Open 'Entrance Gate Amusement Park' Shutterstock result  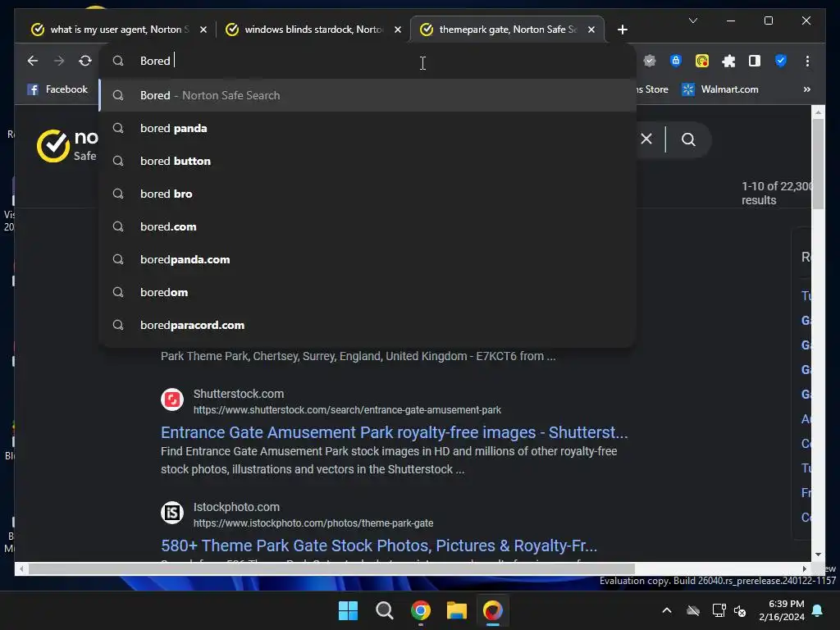pos(395,432)
